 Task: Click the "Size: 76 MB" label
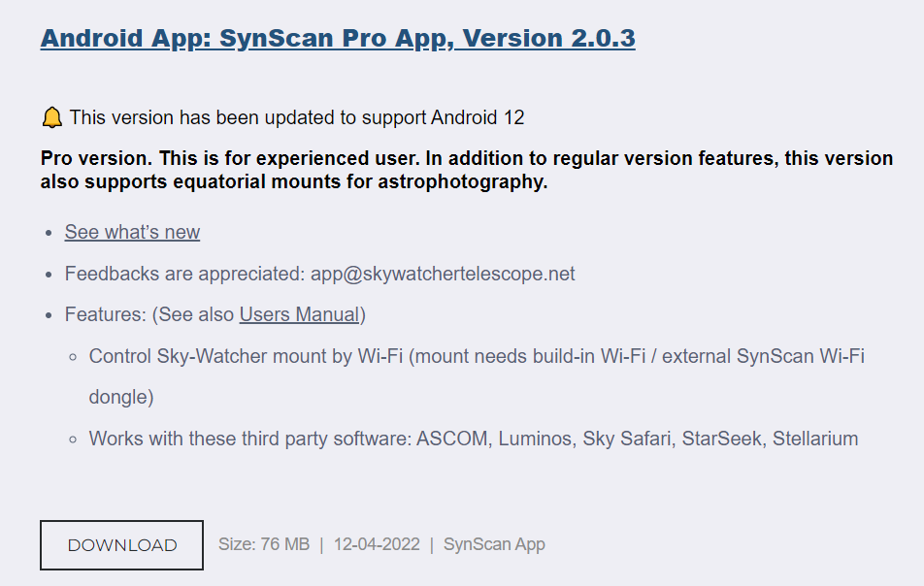tap(264, 544)
